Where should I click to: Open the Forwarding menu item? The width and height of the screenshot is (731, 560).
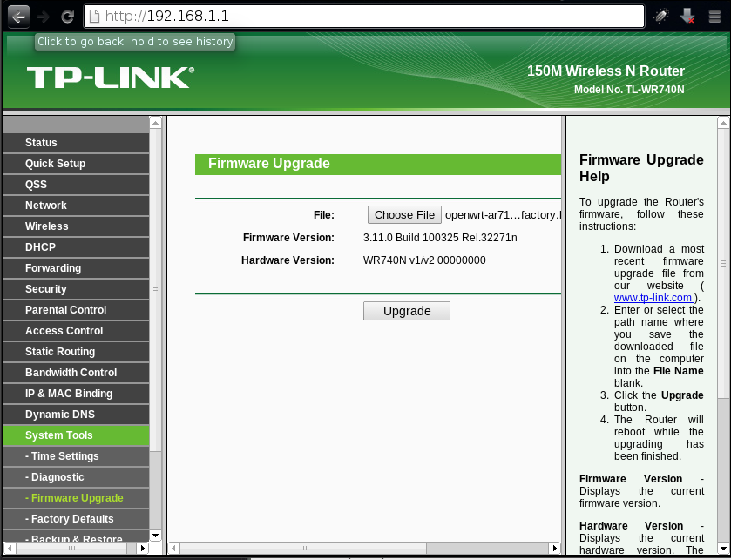pyautogui.click(x=76, y=268)
